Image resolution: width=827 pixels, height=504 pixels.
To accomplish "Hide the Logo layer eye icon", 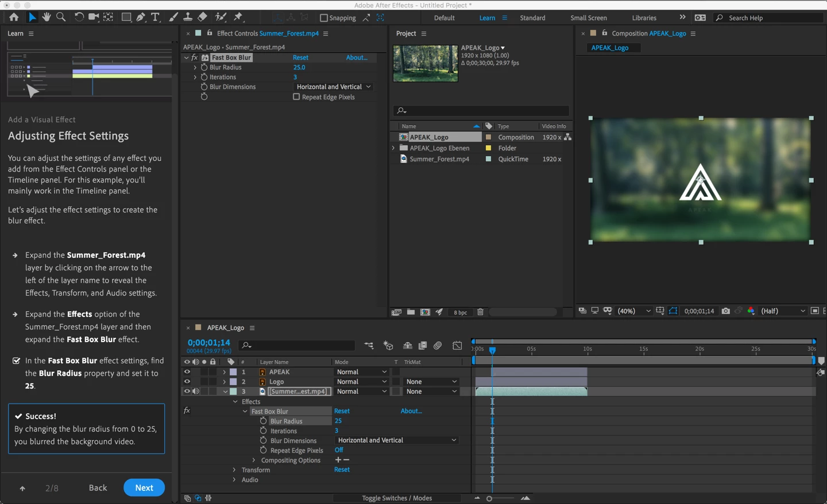I will point(187,382).
